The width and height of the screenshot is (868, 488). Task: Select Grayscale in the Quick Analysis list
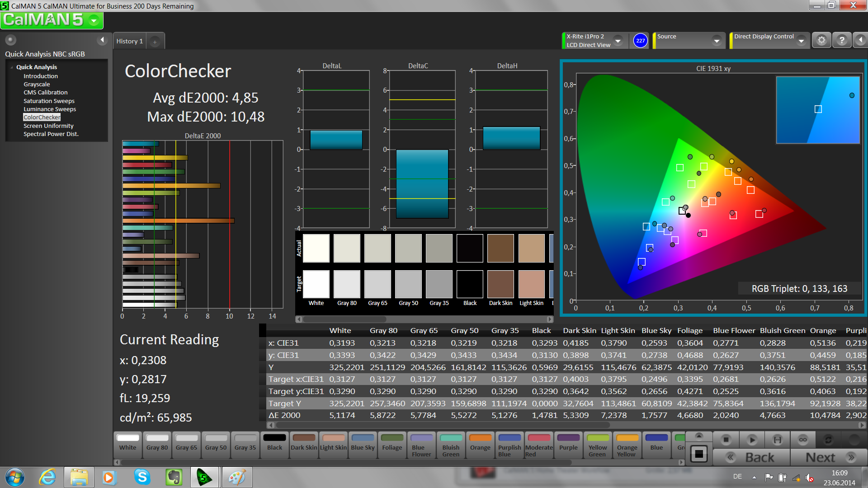[37, 84]
